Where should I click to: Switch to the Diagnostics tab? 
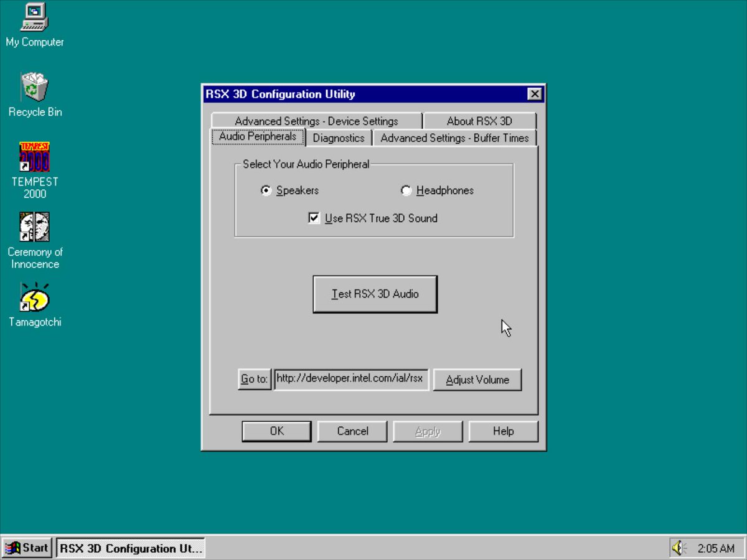(339, 138)
